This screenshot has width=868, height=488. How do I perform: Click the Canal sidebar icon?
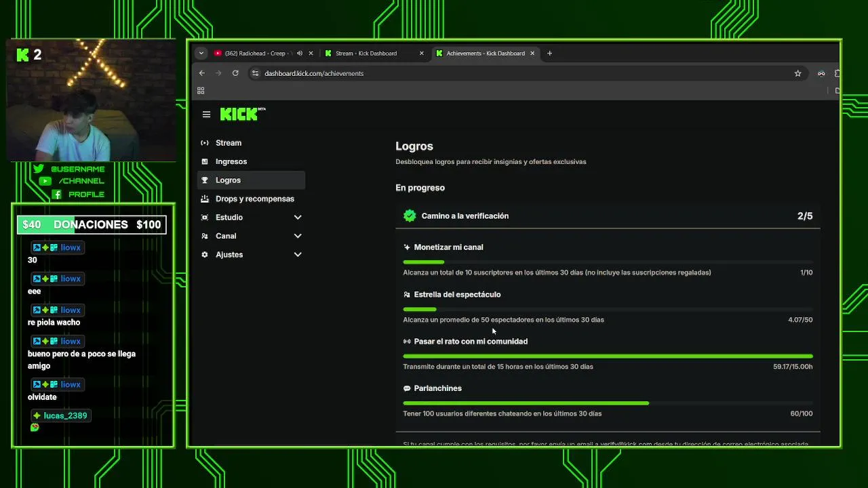coord(205,236)
